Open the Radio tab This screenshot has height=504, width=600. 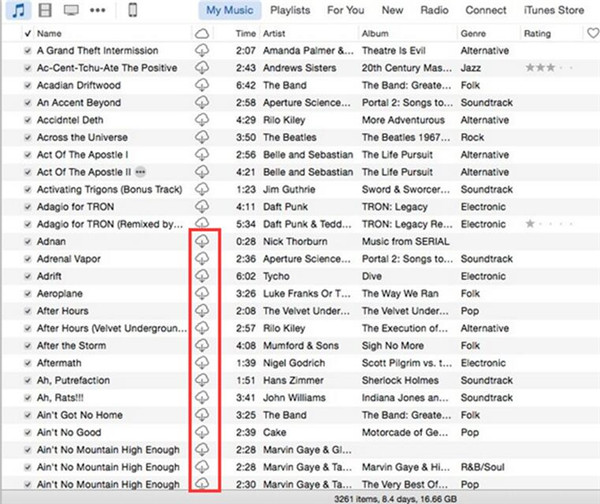(x=434, y=10)
